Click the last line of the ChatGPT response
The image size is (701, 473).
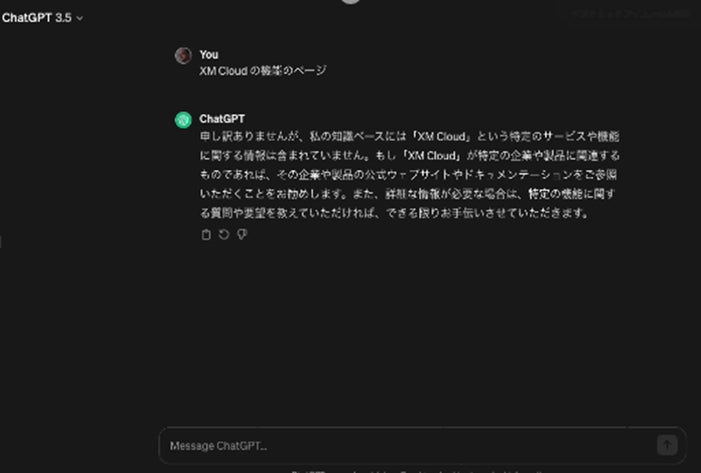[395, 213]
